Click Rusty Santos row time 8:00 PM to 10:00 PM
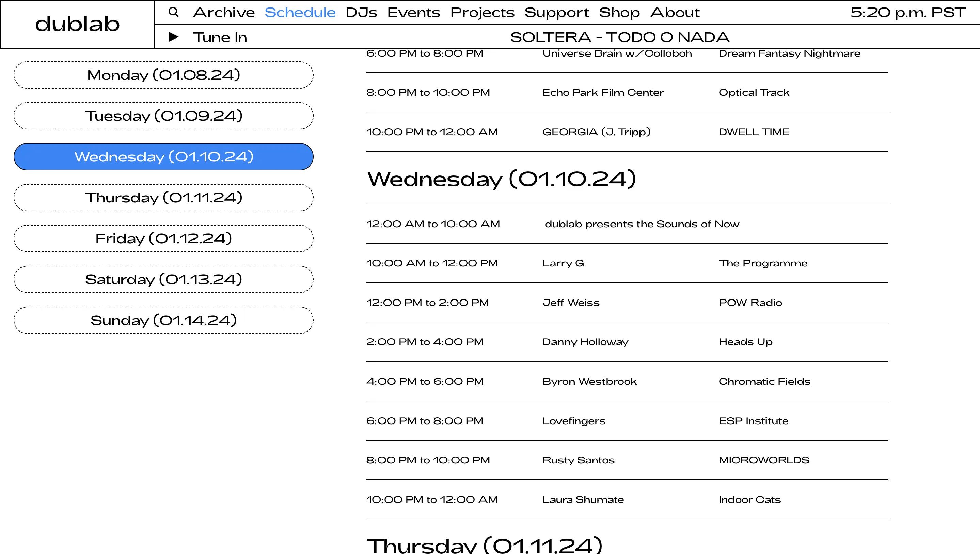 point(428,460)
